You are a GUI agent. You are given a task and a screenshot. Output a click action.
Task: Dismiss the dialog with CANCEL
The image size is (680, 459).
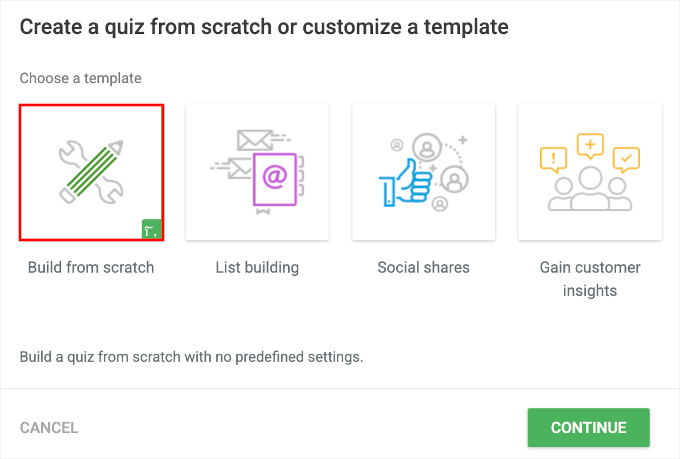(49, 428)
